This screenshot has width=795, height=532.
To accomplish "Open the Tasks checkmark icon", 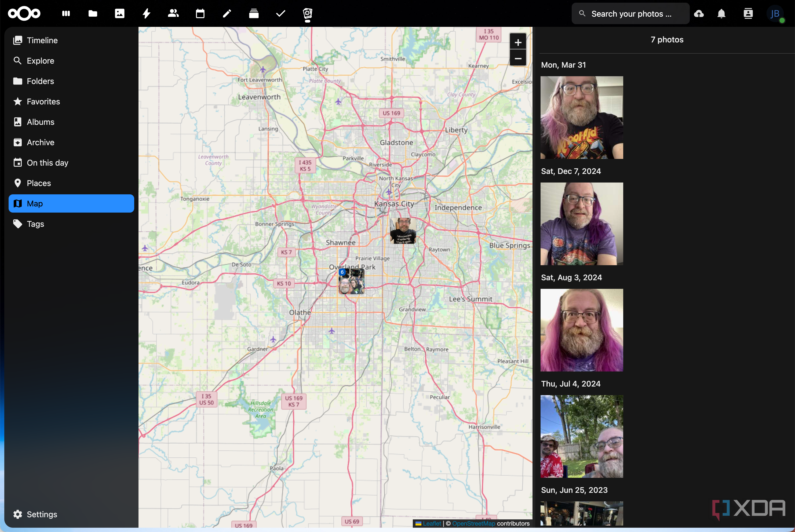I will click(280, 14).
